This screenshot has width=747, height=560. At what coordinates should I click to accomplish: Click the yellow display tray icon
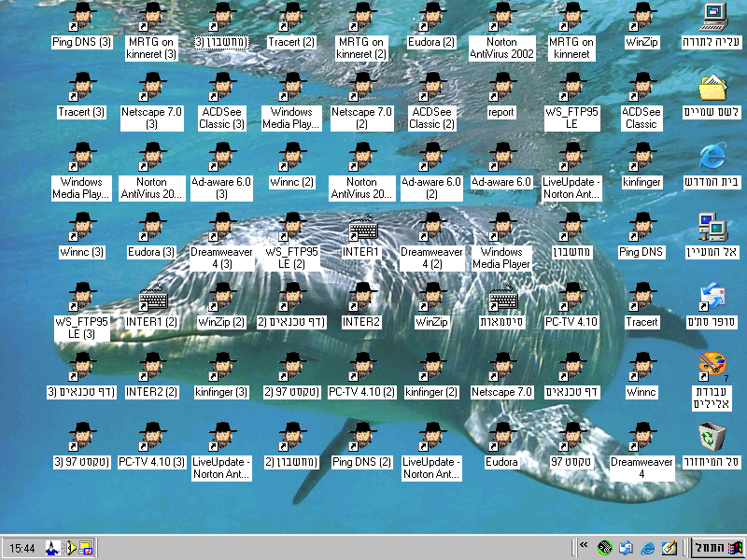pos(86,548)
